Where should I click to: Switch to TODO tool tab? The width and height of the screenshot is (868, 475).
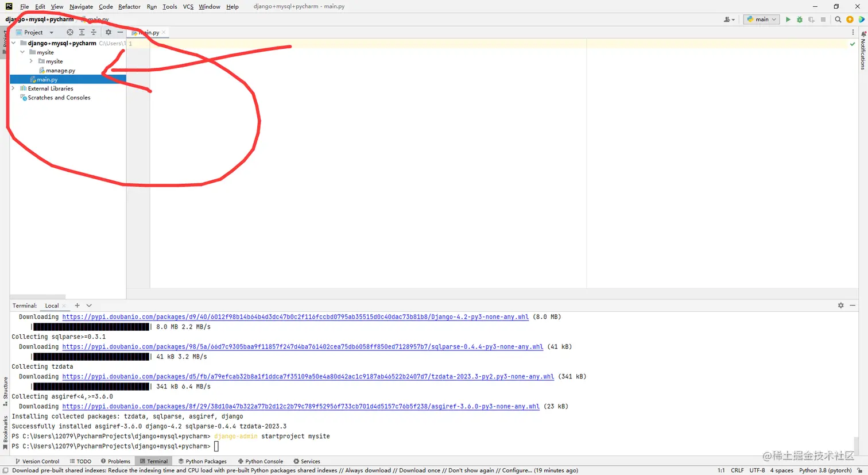pyautogui.click(x=80, y=461)
